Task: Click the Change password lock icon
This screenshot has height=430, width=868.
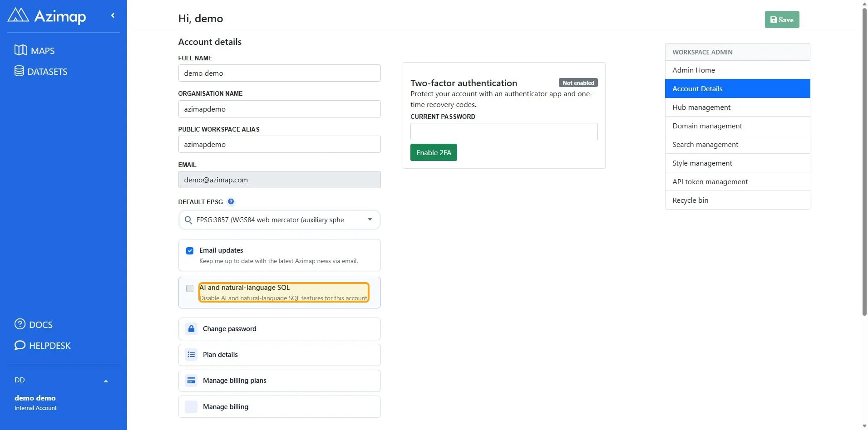Action: tap(191, 328)
